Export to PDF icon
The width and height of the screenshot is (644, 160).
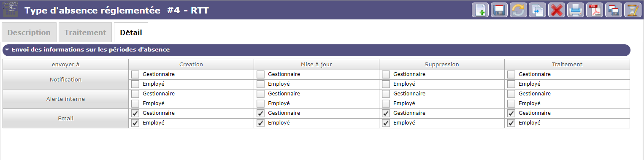coord(594,10)
